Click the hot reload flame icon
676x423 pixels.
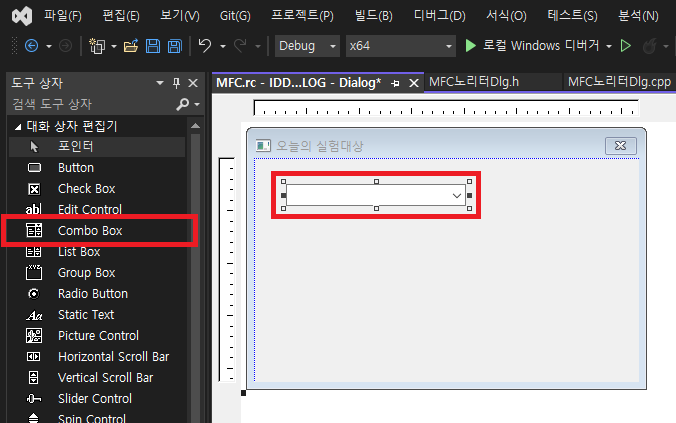tap(649, 46)
